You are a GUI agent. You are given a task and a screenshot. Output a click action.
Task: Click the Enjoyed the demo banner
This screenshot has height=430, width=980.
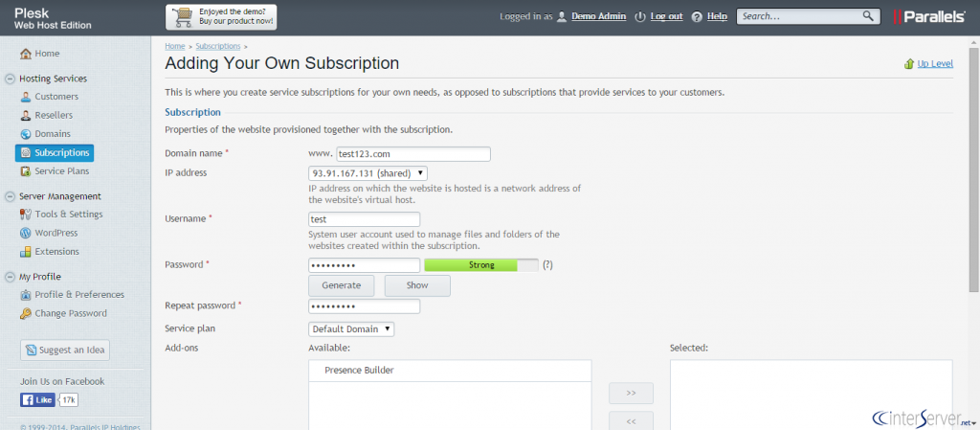[221, 17]
